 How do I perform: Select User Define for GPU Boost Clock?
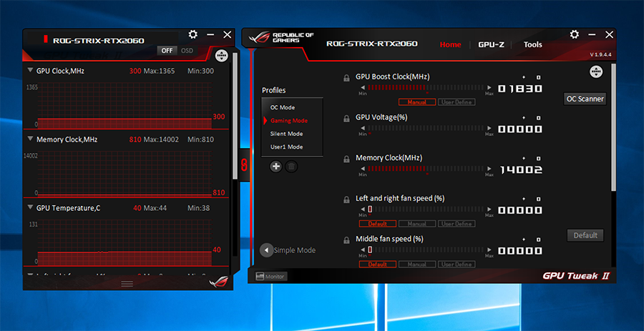tap(457, 102)
